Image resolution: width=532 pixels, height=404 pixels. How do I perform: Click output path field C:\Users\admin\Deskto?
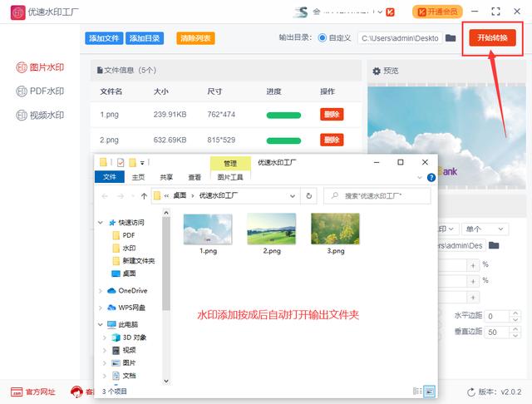pos(400,38)
